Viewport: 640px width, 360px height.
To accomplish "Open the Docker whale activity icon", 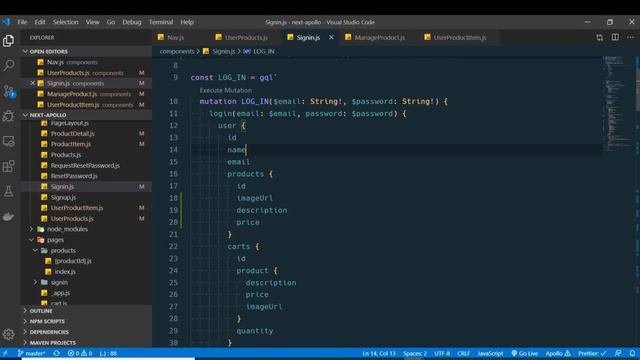I will (x=9, y=216).
